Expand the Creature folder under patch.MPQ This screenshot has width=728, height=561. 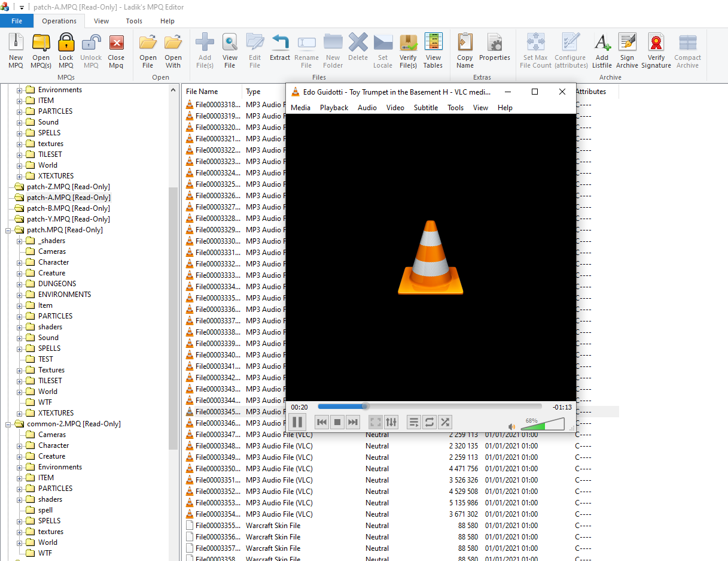[20, 273]
